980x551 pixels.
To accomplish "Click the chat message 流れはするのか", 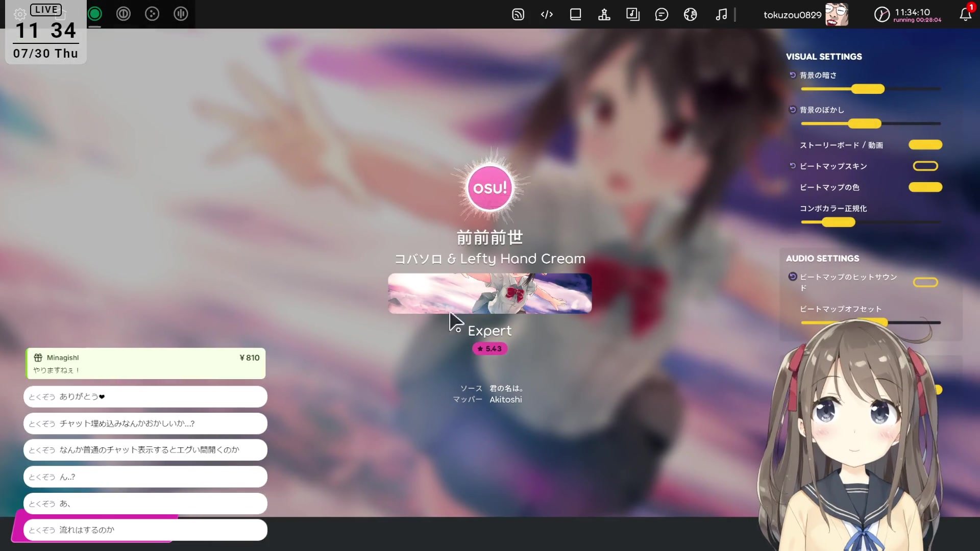I will pyautogui.click(x=145, y=530).
